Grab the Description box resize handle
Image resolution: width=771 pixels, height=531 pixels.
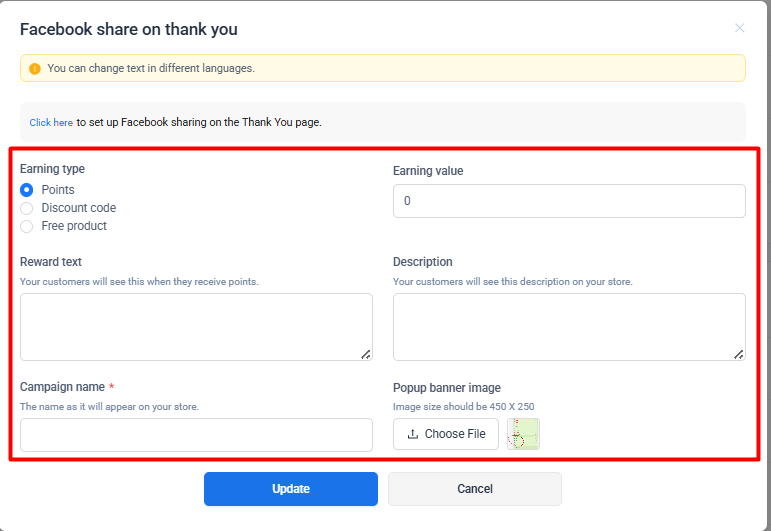[739, 354]
